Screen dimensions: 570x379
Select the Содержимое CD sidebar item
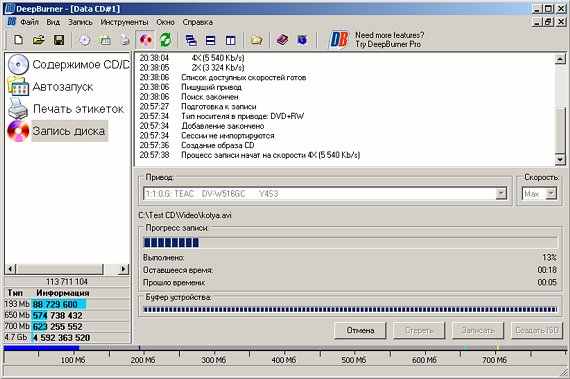(x=81, y=64)
